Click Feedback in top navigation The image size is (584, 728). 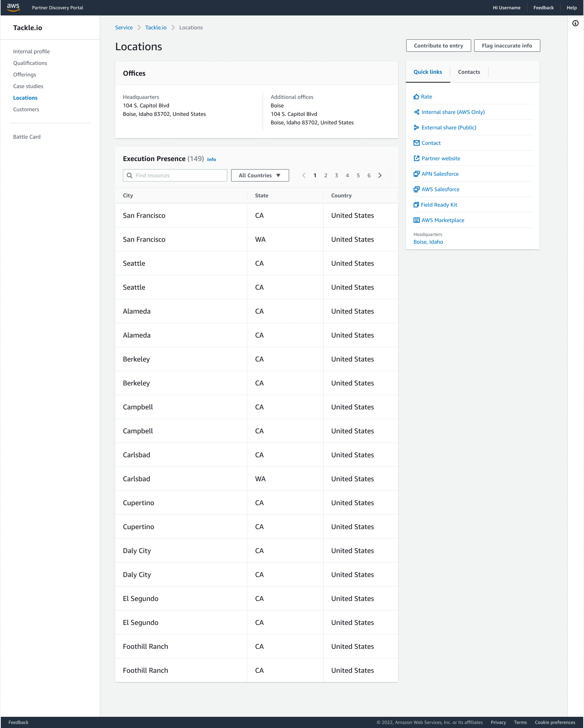543,8
